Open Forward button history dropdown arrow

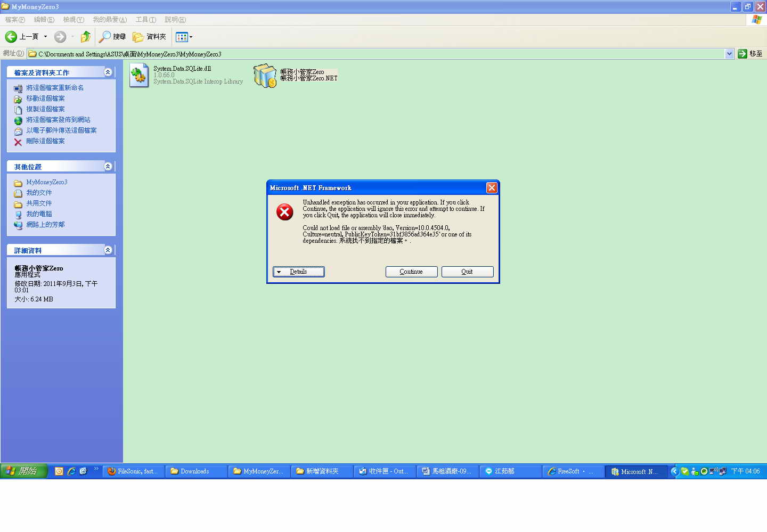(72, 37)
